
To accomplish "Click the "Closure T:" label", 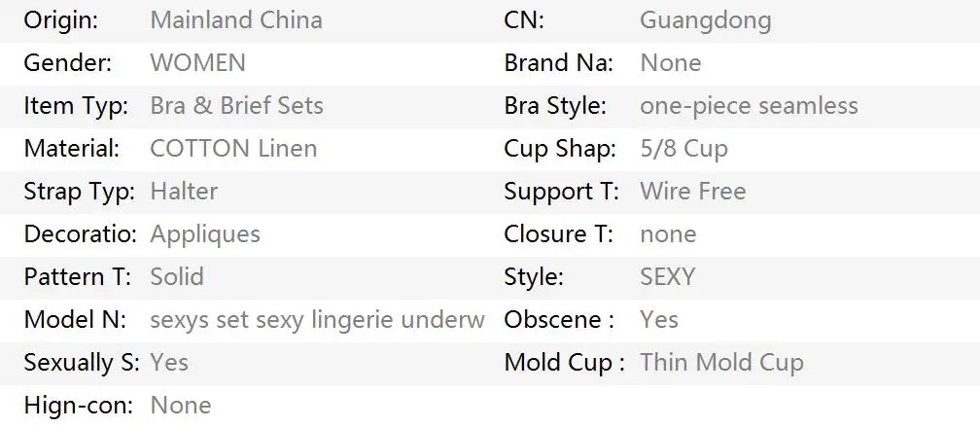I will [x=559, y=234].
